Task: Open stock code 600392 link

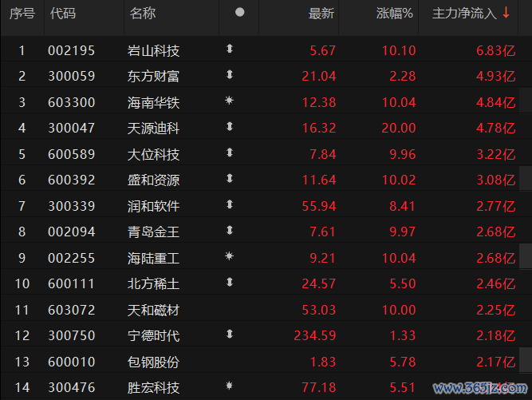Action: point(71,180)
